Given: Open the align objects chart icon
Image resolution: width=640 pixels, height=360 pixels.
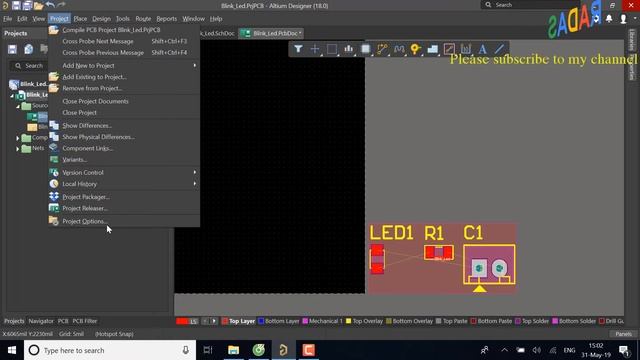Looking at the screenshot, I should click(x=349, y=49).
